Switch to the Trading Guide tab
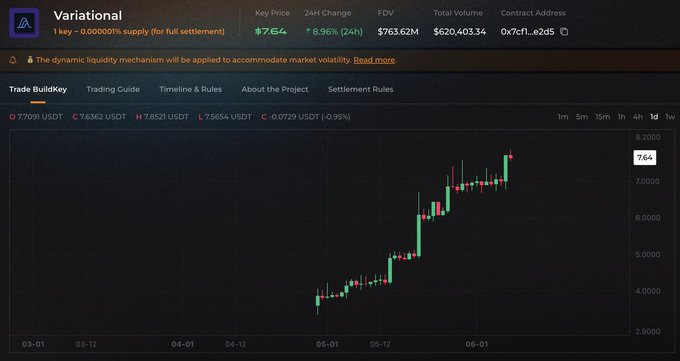The image size is (680, 361). (113, 89)
